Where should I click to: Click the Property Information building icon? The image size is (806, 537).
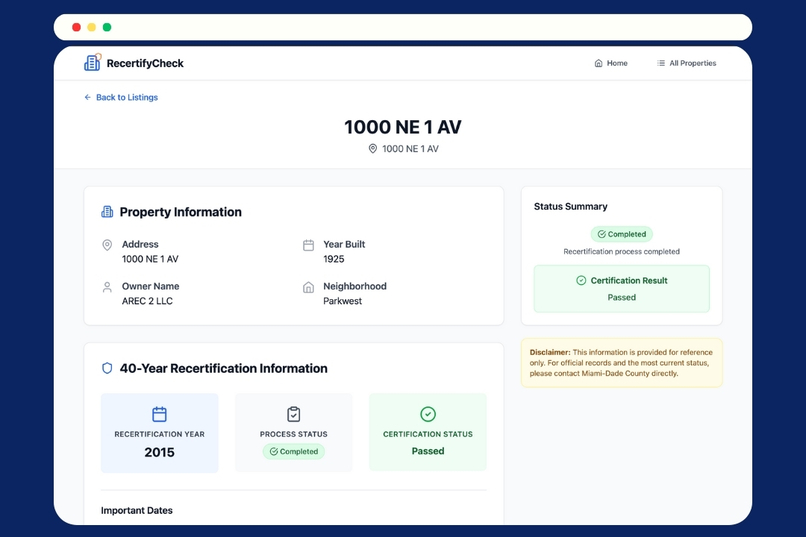[107, 212]
